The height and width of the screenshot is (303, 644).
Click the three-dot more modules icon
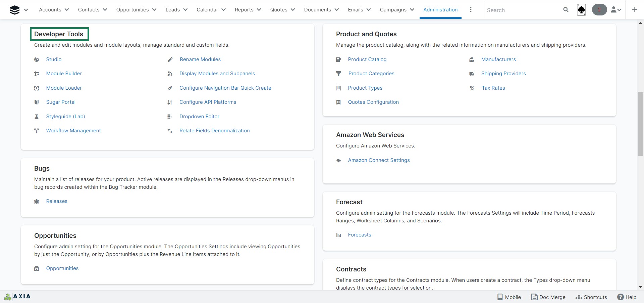tap(471, 10)
